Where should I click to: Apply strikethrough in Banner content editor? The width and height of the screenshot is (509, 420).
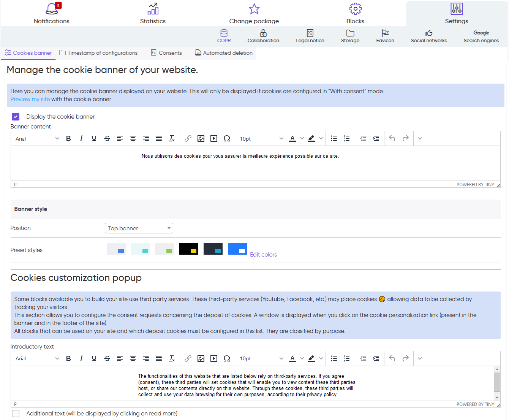107,138
